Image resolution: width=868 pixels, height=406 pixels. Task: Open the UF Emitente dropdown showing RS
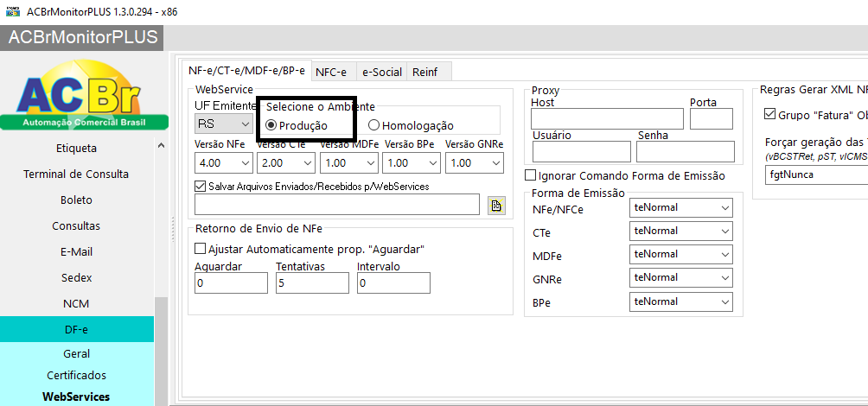point(224,124)
